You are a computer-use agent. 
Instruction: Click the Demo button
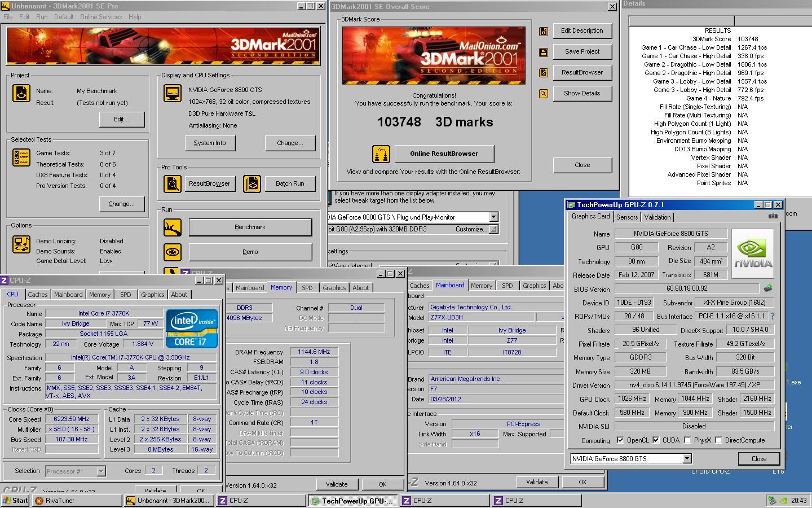click(250, 252)
